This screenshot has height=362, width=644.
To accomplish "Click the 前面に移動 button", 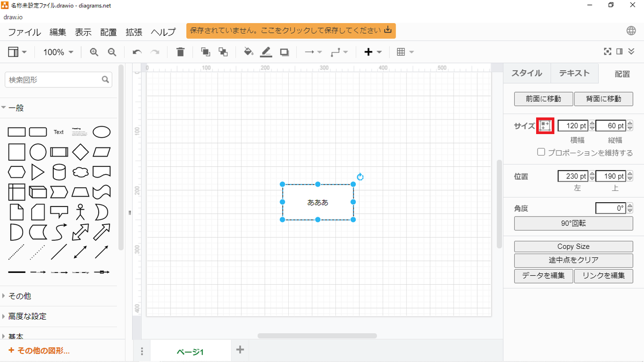I will coord(543,99).
